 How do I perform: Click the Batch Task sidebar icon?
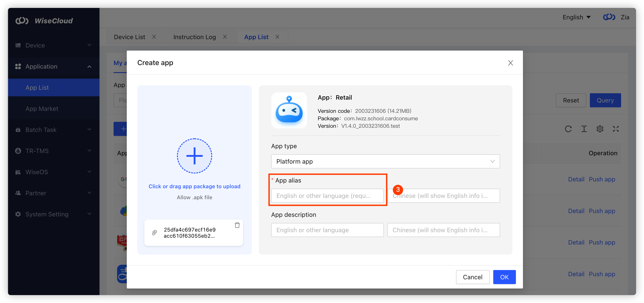coord(18,130)
